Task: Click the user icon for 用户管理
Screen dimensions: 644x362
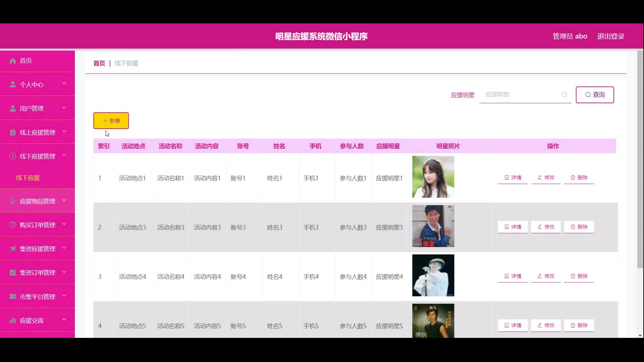Action: (x=13, y=108)
